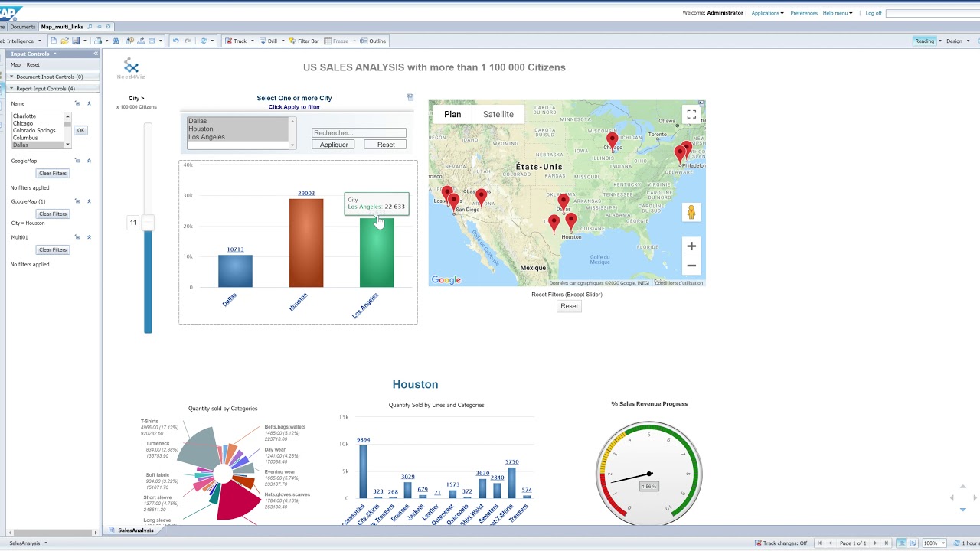Viewport: 980px width, 551px height.
Task: Collapse the GoogleMap (1) input control
Action: [x=89, y=201]
